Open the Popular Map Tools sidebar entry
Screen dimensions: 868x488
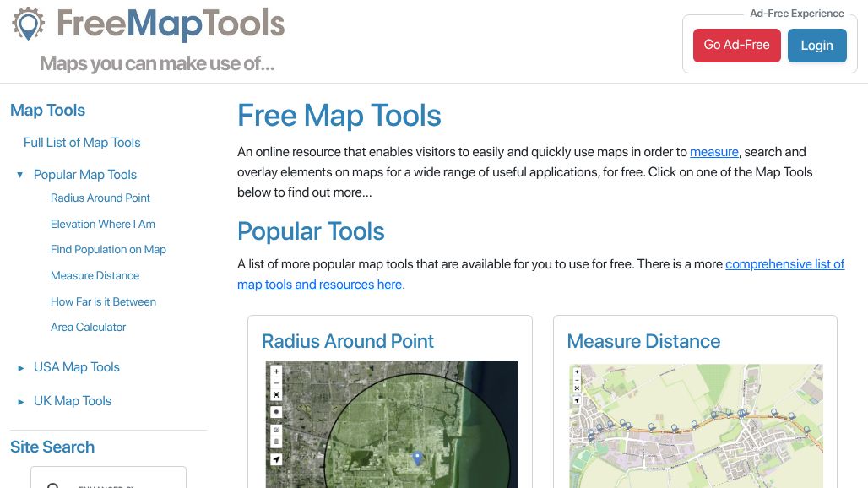click(x=85, y=175)
